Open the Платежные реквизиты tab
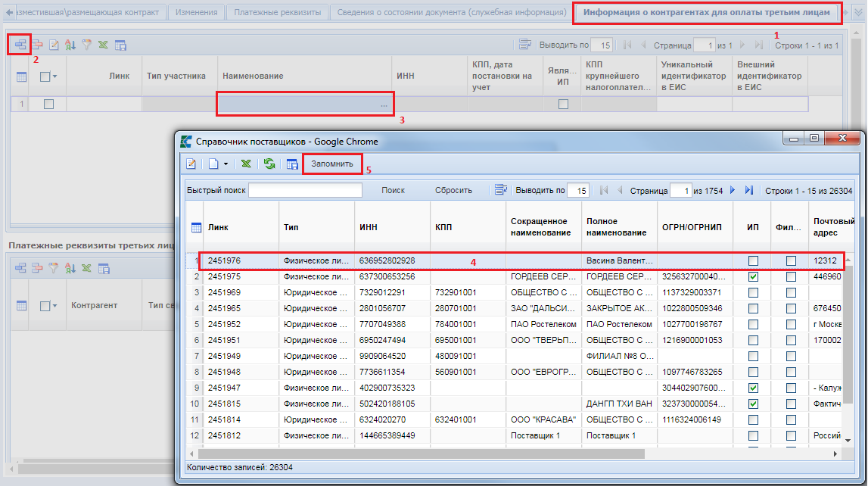Viewport: 868px width, 502px height. click(277, 12)
